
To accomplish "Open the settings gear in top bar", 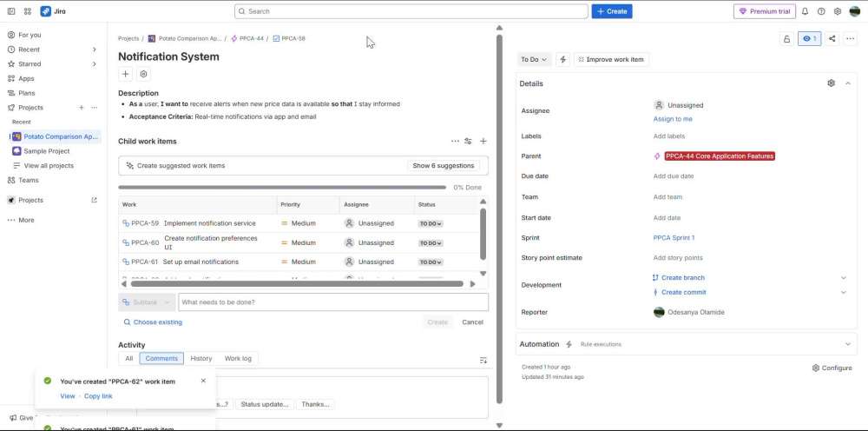I will pos(838,11).
